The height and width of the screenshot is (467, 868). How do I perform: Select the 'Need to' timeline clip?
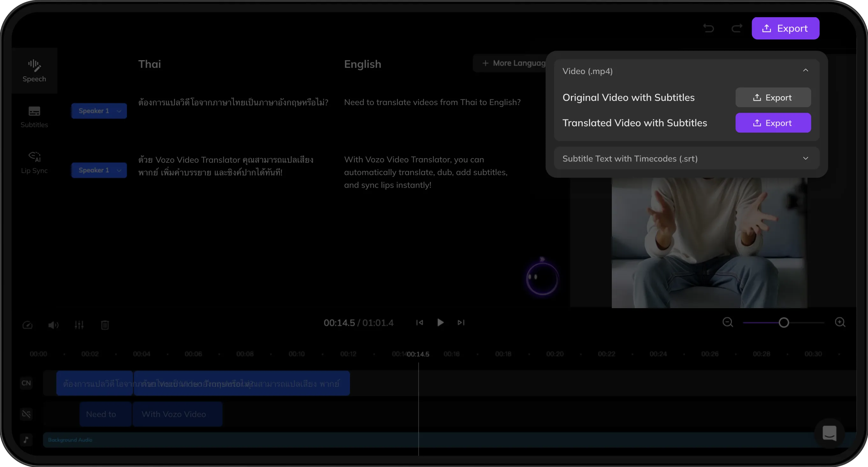click(x=105, y=414)
